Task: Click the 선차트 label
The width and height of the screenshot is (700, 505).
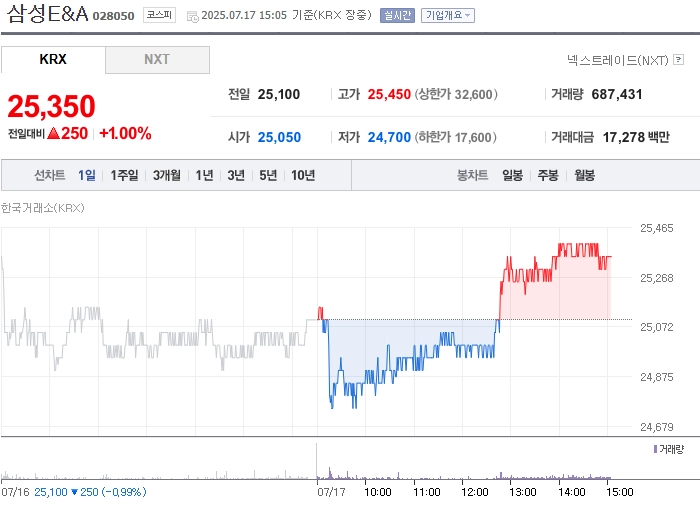Action: tap(50, 175)
